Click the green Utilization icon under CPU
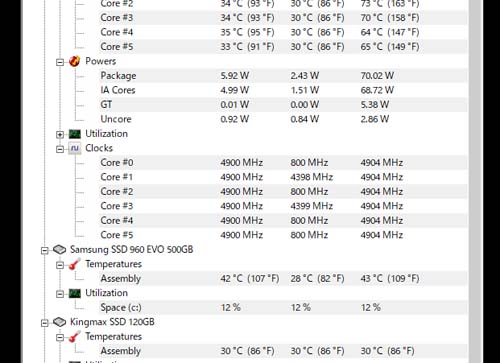Image resolution: width=500 pixels, height=363 pixels. click(x=75, y=134)
